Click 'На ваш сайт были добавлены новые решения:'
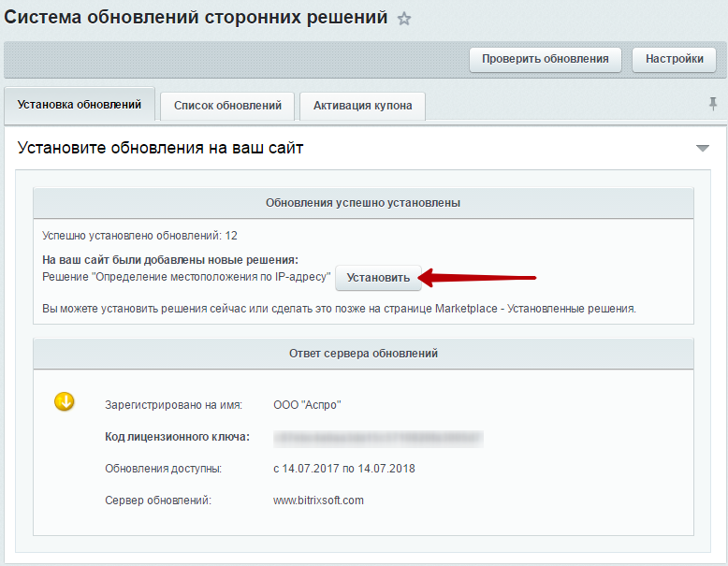Viewport: 728px width, 566px height. click(x=170, y=260)
